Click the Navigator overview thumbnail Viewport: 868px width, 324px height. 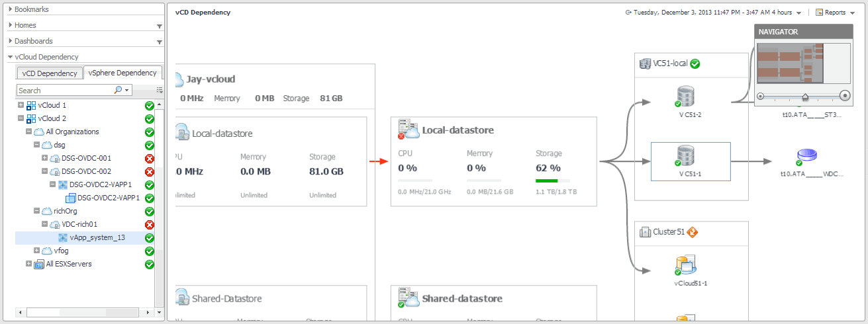(x=803, y=63)
